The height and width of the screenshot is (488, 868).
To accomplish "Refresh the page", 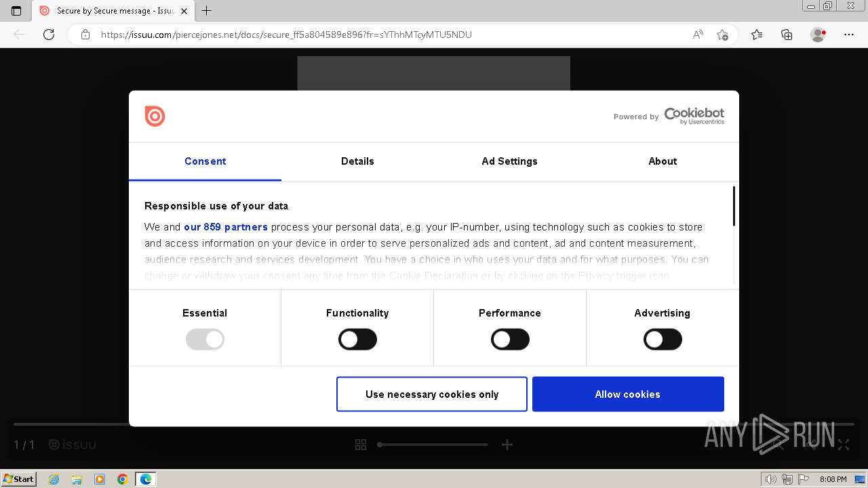I will (x=49, y=35).
